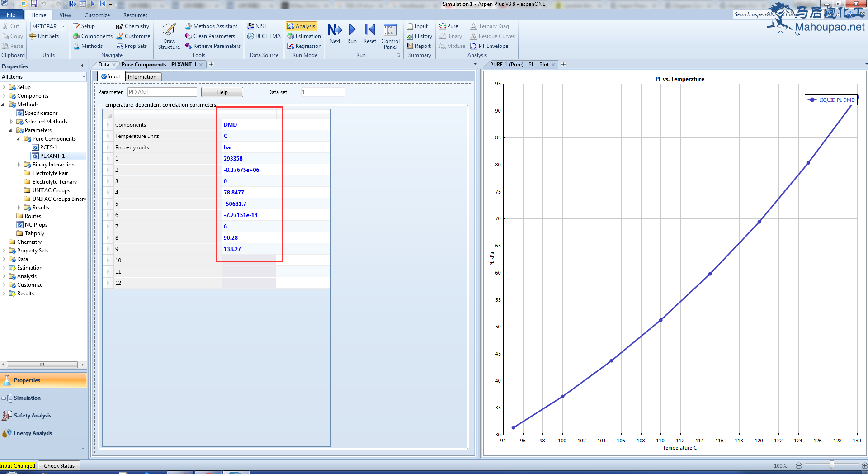Click the 133.27 parameter value

(x=249, y=249)
